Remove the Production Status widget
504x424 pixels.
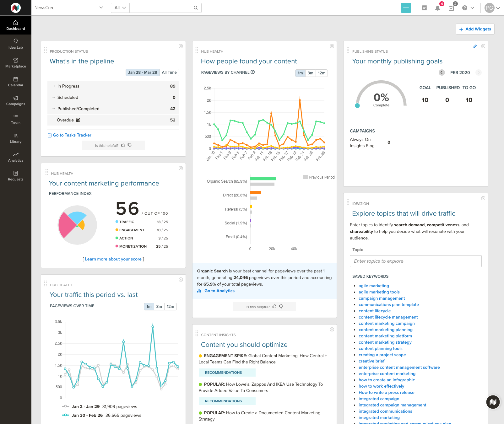click(181, 46)
